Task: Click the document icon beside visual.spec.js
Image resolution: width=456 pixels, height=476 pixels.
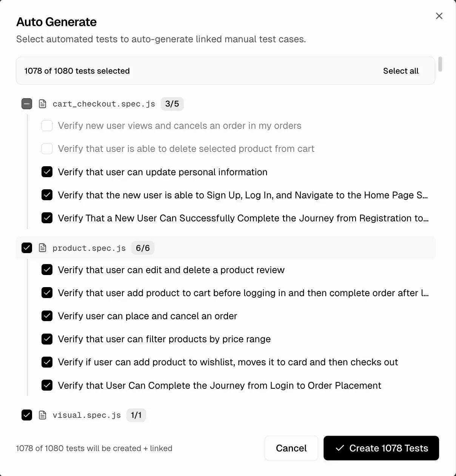Action: (42, 415)
